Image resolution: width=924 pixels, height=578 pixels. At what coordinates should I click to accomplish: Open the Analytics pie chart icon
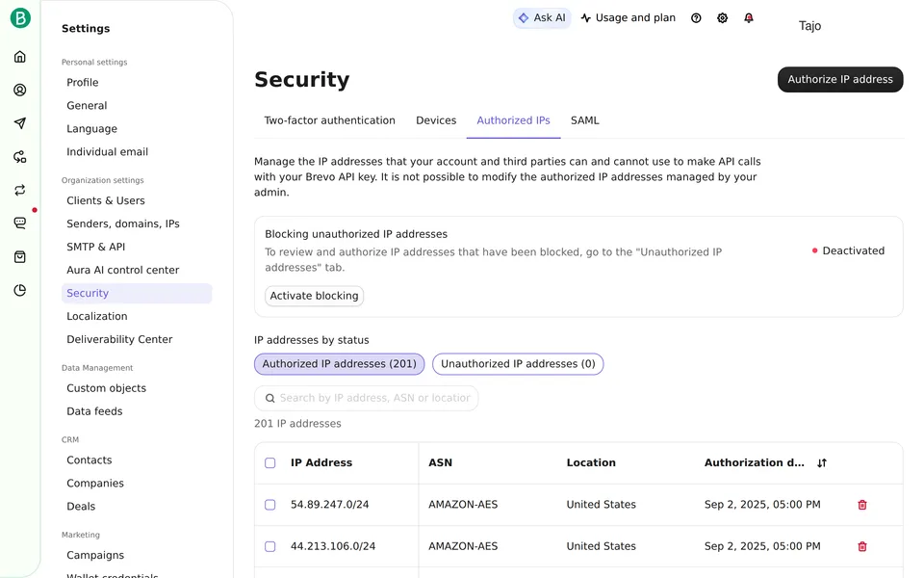(x=20, y=290)
